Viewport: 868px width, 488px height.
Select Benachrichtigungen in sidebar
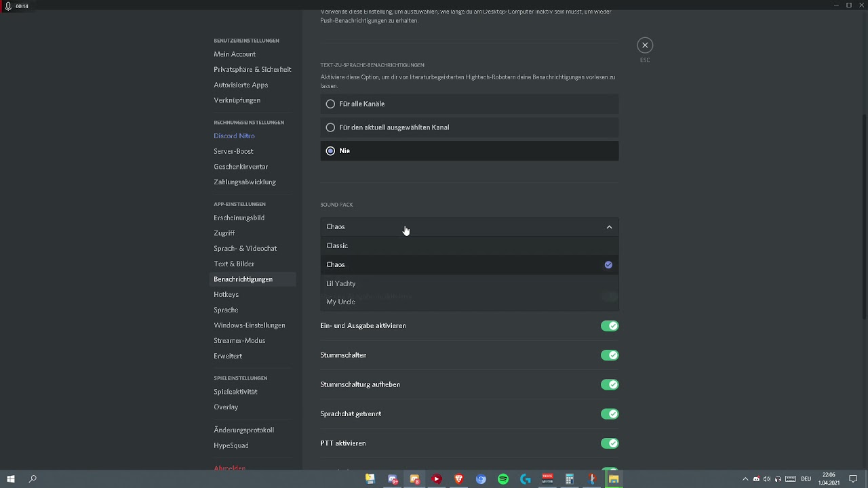253,279
